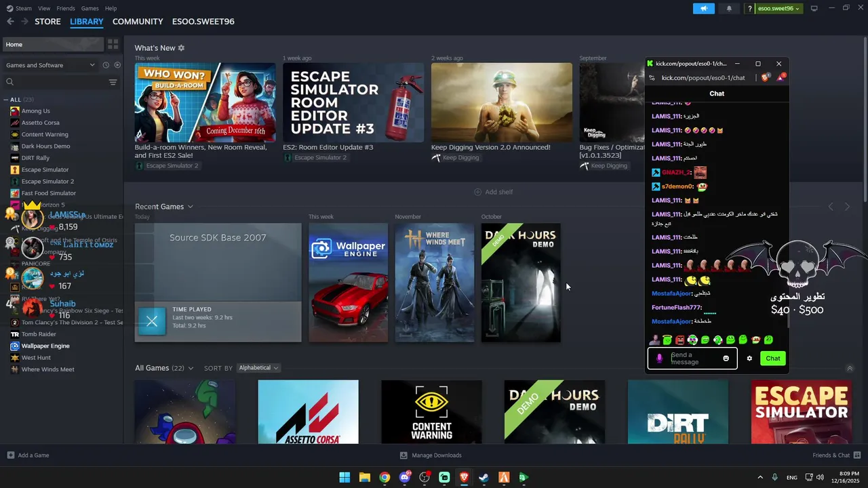Open the Steam icon on the taskbar
This screenshot has width=868, height=488.
[x=484, y=477]
